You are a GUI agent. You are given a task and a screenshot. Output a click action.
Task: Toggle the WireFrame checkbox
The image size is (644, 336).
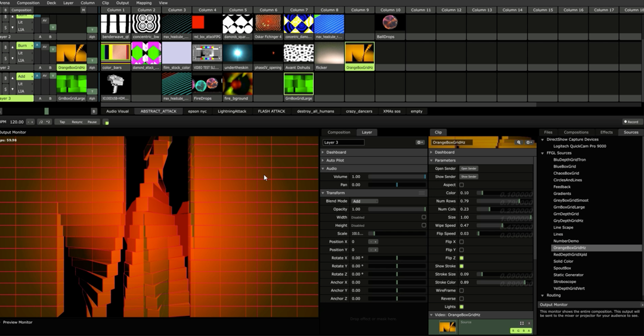click(461, 291)
